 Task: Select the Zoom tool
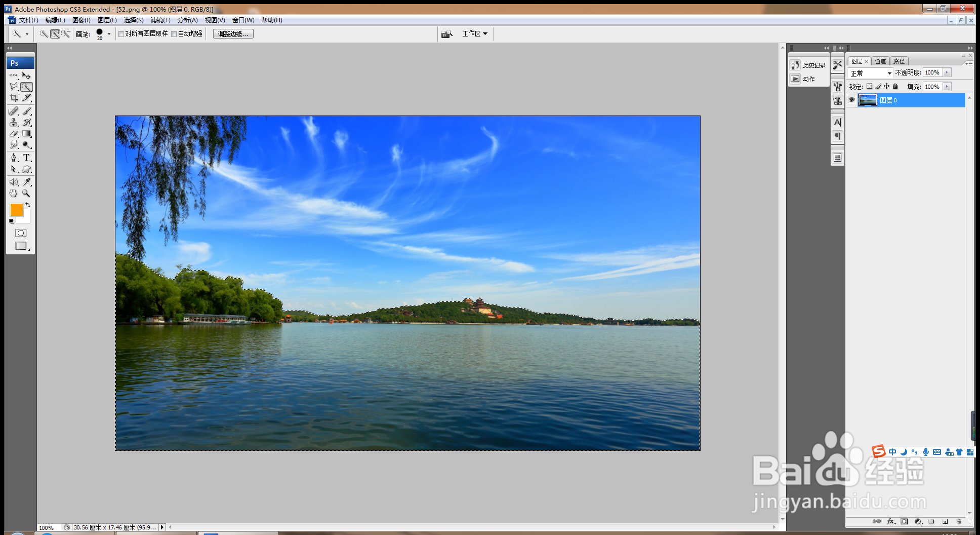tap(26, 193)
